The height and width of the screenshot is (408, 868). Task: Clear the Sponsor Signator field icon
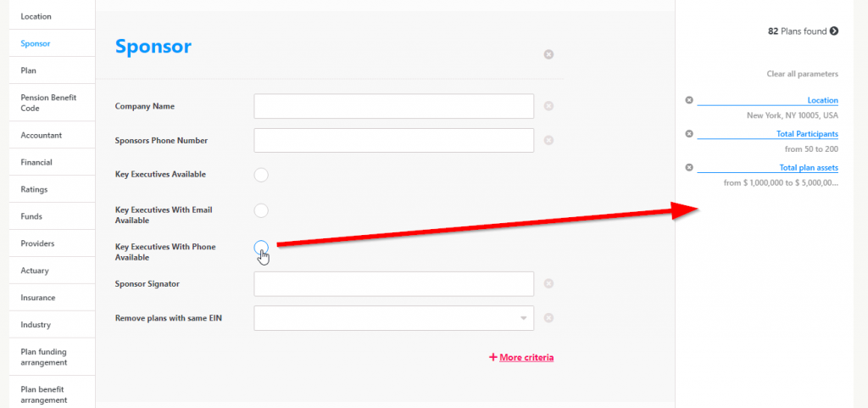[x=548, y=284]
